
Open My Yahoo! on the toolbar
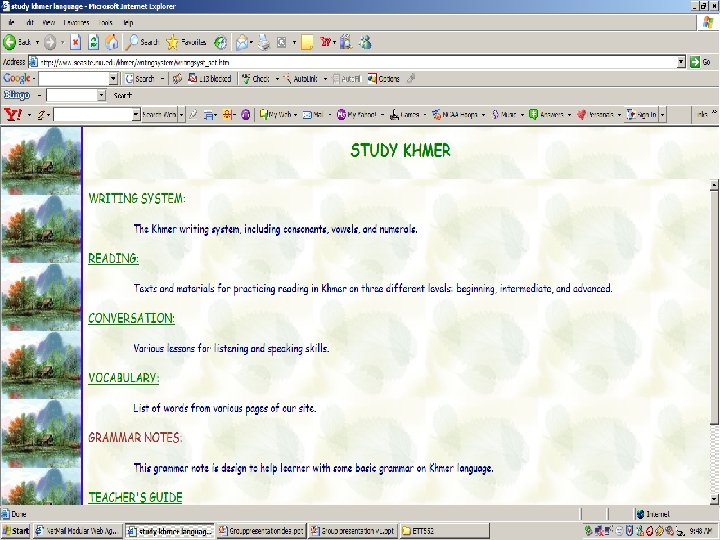(x=357, y=115)
